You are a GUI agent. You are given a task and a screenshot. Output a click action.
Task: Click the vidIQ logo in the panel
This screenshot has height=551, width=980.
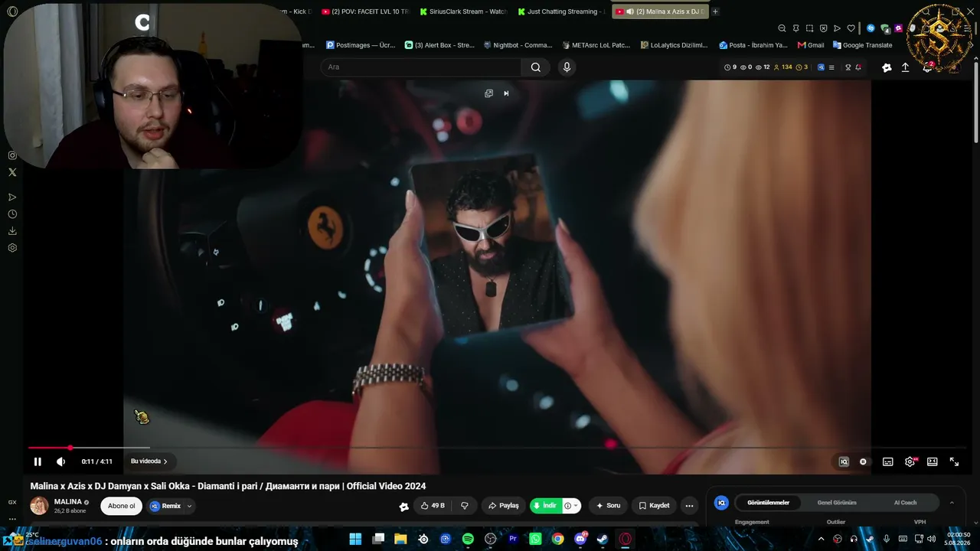(x=721, y=503)
